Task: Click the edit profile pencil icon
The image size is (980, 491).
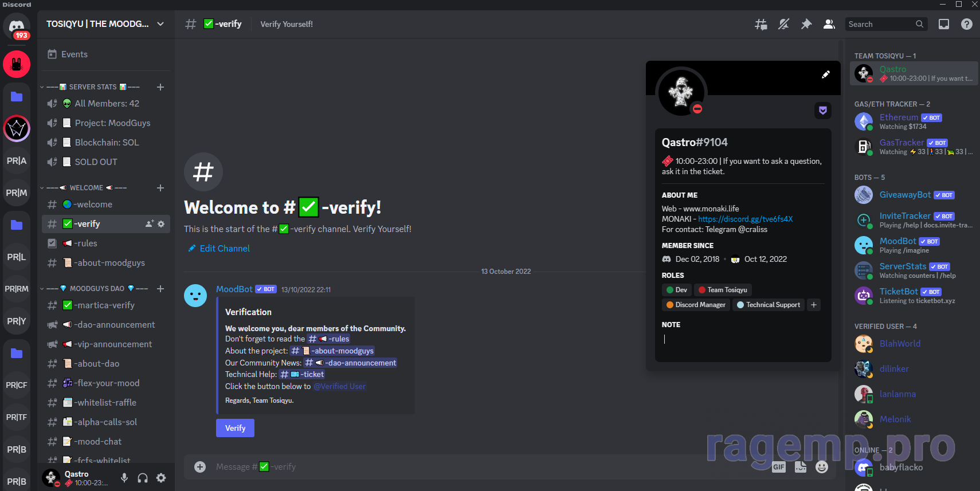Action: pos(826,74)
